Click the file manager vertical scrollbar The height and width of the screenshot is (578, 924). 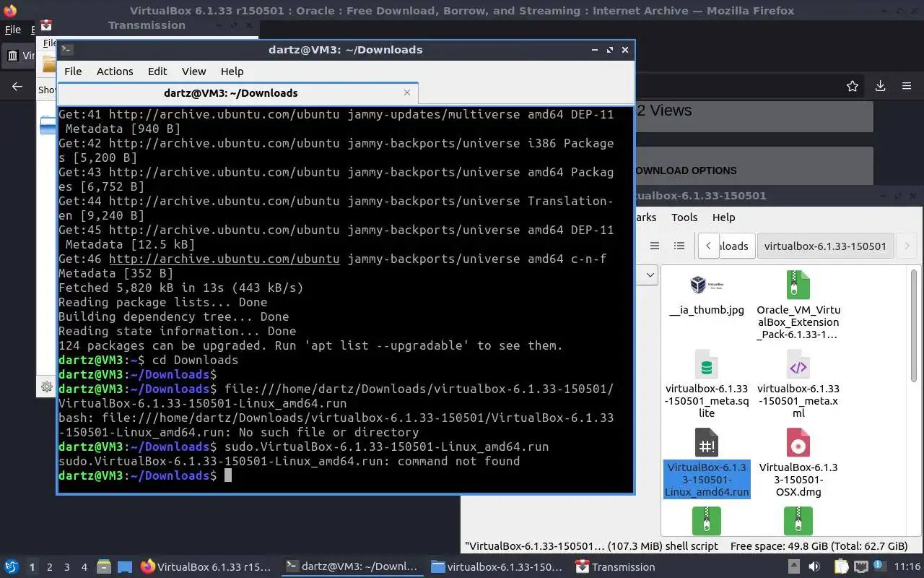tap(913, 325)
